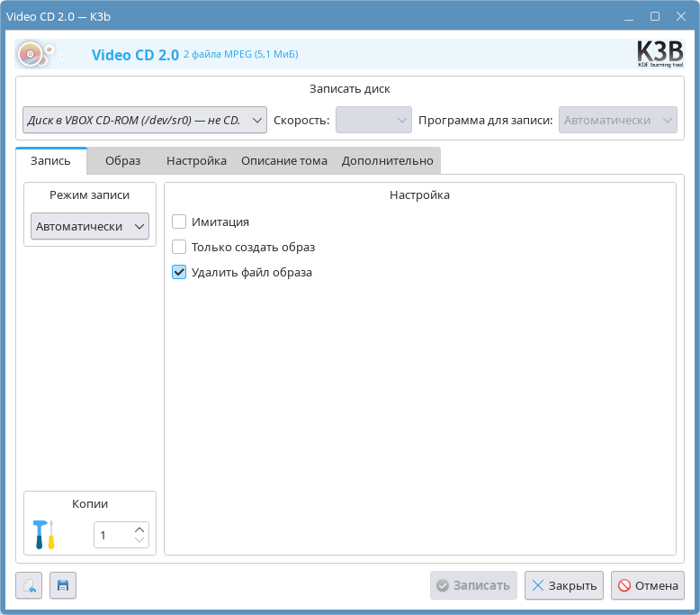Click the copies number input field
This screenshot has width=700, height=615.
pyautogui.click(x=112, y=535)
